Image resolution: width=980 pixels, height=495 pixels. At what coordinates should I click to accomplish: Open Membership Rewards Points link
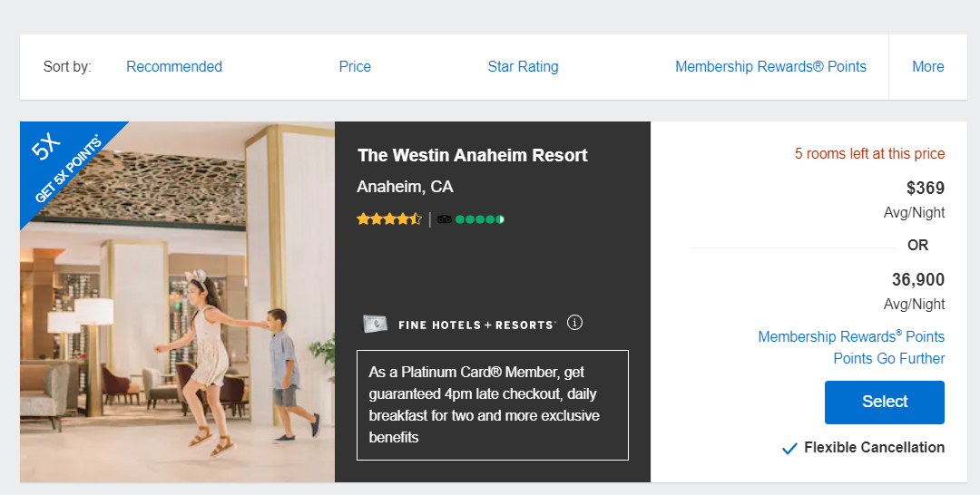click(x=851, y=336)
